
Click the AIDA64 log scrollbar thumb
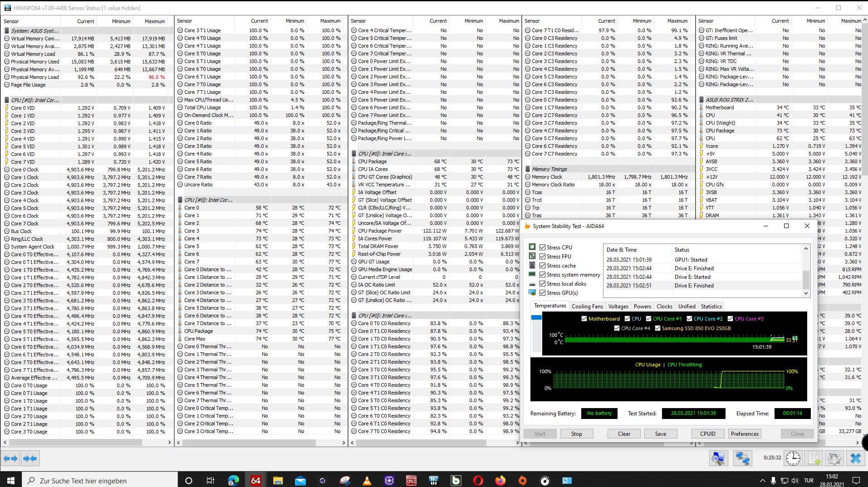pyautogui.click(x=806, y=279)
